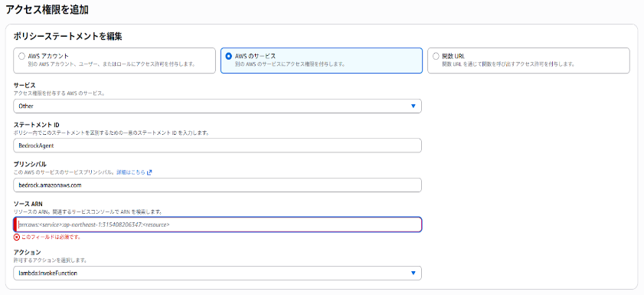Open the サービス dropdown showing Other

coord(217,106)
